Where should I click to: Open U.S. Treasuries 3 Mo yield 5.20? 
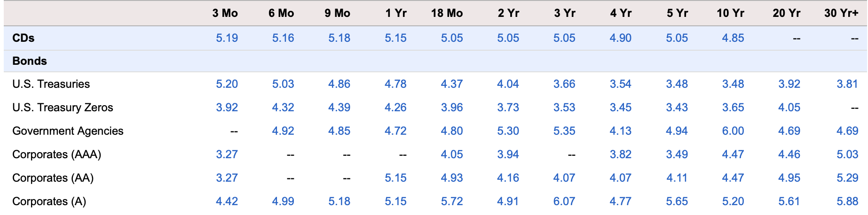click(227, 84)
